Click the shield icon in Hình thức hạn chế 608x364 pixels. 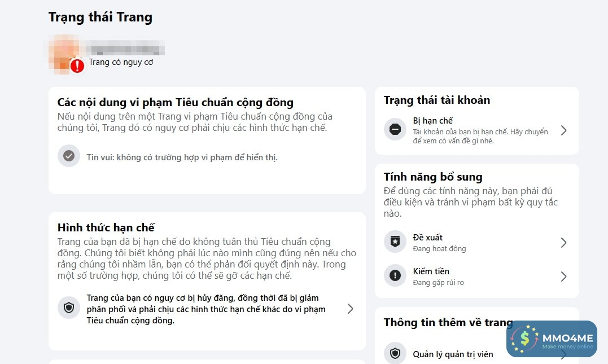click(69, 308)
